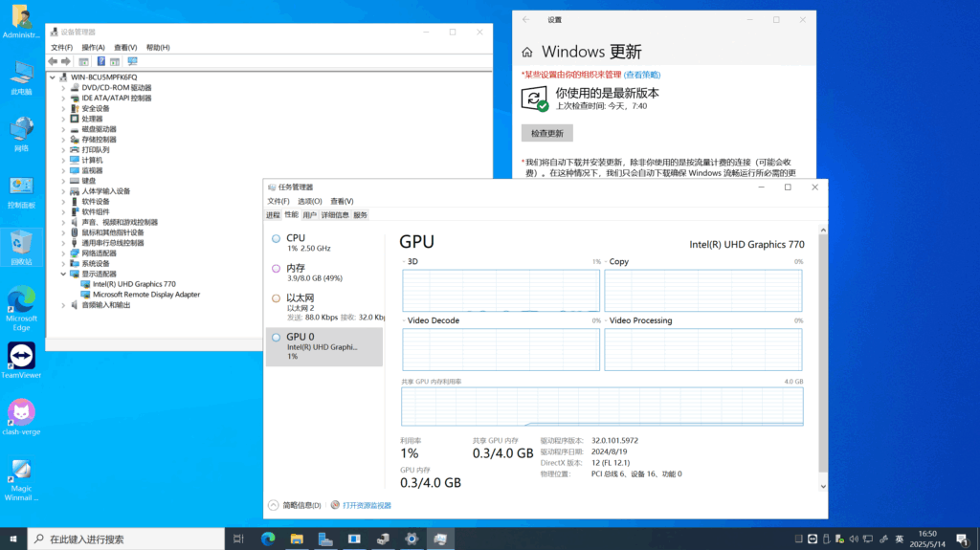Open the Copy graph engine dropdown
The width and height of the screenshot is (980, 550).
(x=616, y=262)
